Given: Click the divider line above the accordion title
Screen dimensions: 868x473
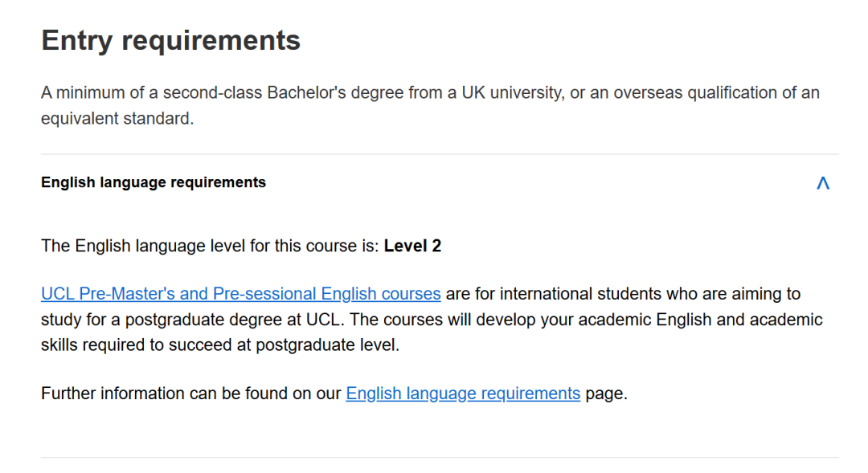Looking at the screenshot, I should point(440,154).
